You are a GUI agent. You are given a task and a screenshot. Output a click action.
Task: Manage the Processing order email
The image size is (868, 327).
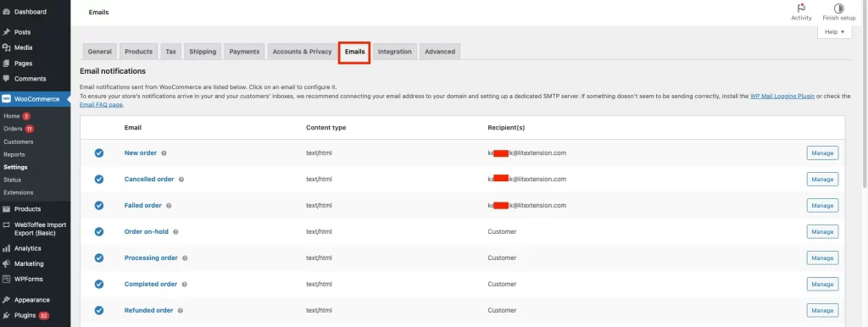822,258
